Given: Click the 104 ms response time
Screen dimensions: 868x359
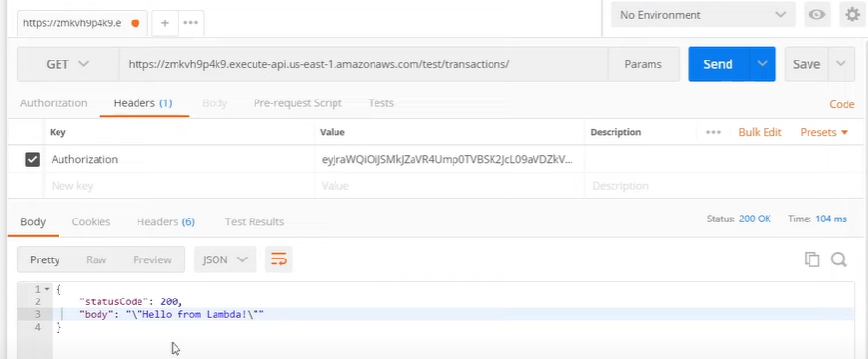Looking at the screenshot, I should pos(831,219).
